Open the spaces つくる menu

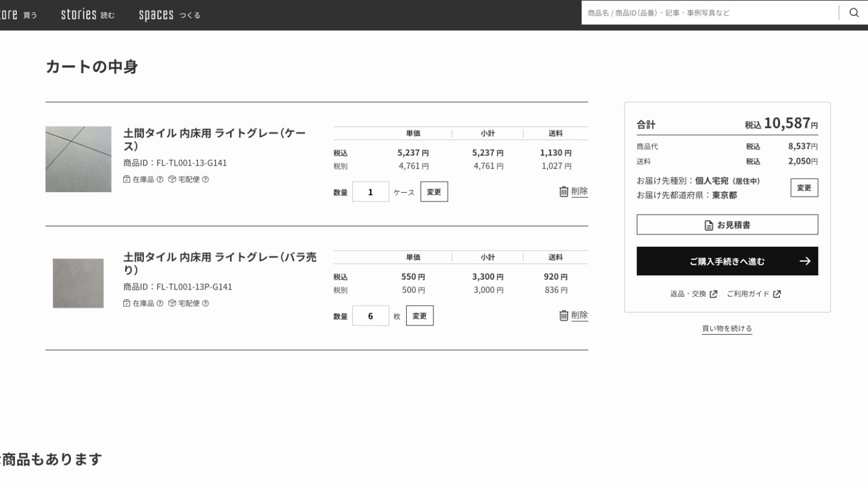pos(169,15)
